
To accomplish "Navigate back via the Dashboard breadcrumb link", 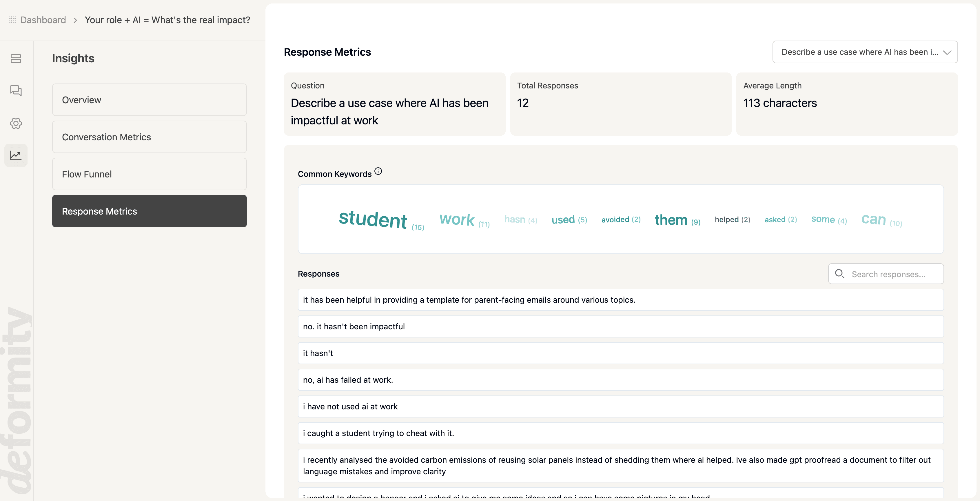I will point(42,19).
